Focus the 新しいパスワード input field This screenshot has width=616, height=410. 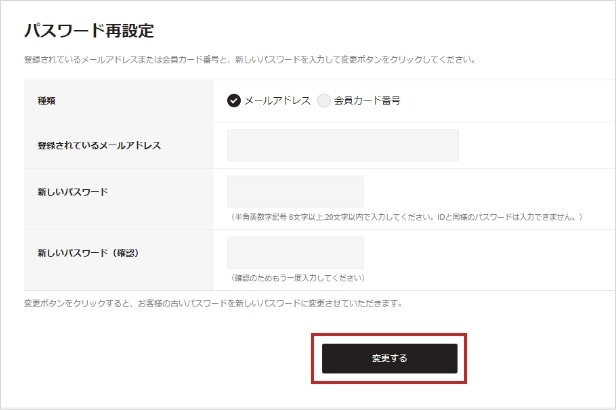click(295, 192)
